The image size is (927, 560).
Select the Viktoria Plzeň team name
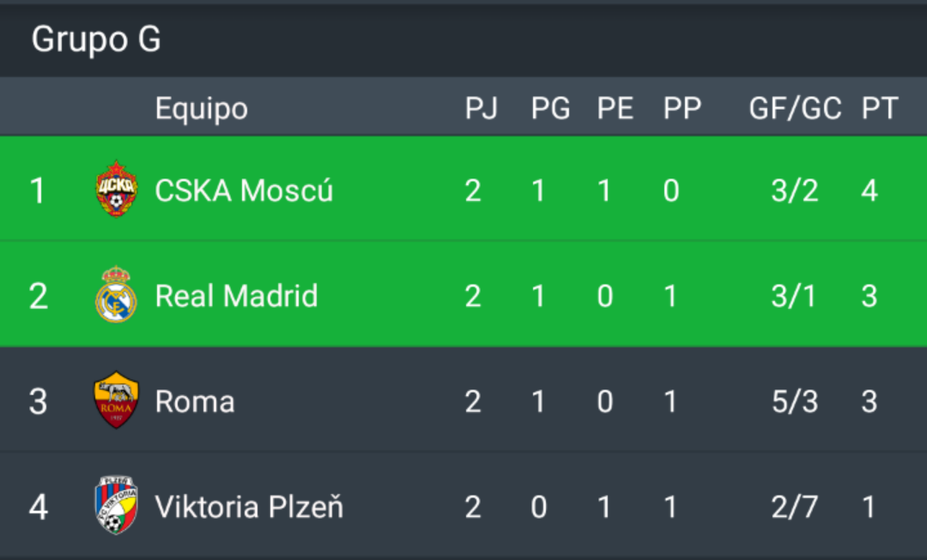click(249, 507)
